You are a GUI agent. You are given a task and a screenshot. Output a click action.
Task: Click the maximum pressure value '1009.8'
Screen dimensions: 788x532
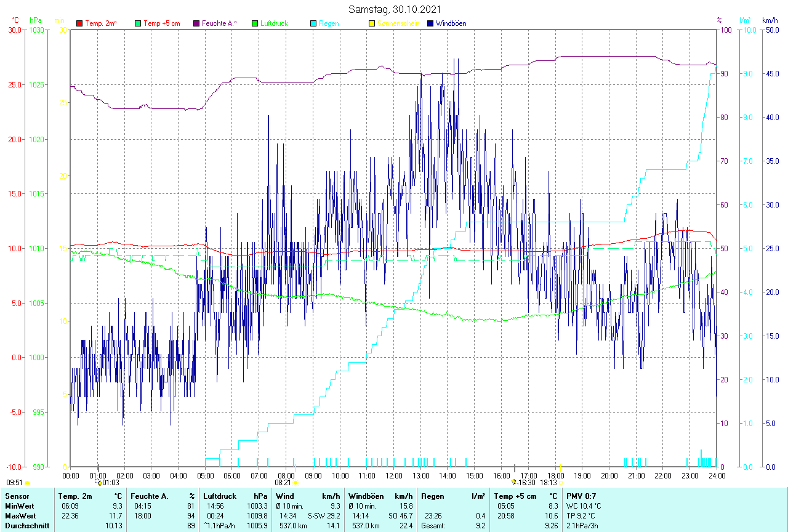(x=257, y=515)
